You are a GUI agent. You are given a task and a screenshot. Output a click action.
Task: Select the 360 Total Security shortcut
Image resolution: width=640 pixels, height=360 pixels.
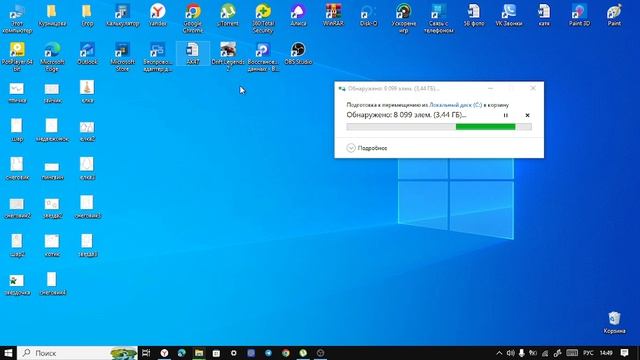(x=263, y=18)
